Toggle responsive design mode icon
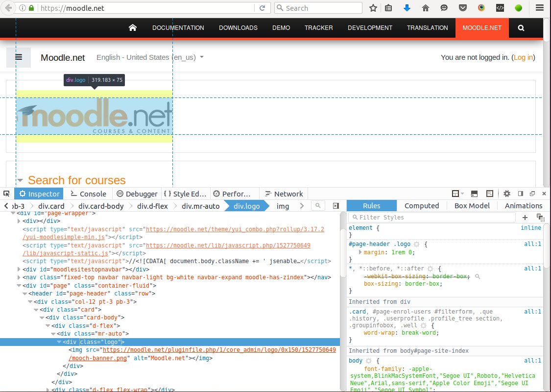The width and height of the screenshot is (551, 392). [489, 194]
